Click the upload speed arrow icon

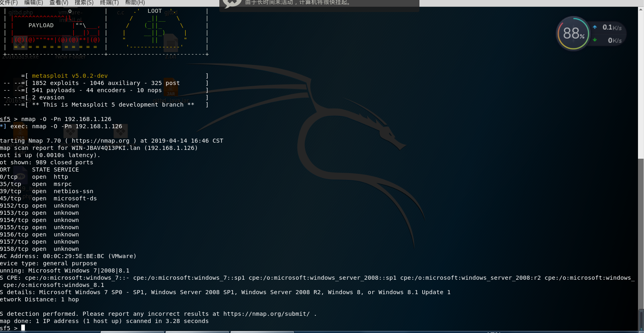[595, 27]
